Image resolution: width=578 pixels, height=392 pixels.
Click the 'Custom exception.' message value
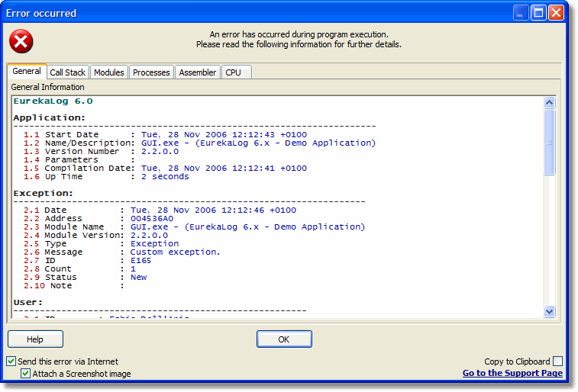click(175, 252)
